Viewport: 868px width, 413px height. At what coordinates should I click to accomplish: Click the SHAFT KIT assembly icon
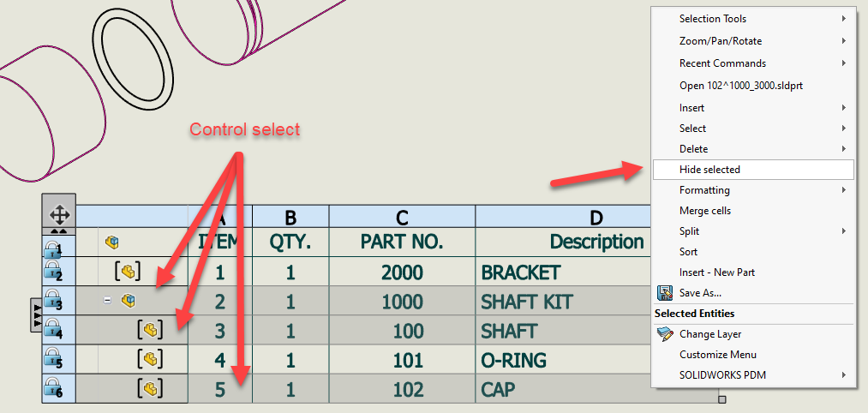tap(129, 301)
